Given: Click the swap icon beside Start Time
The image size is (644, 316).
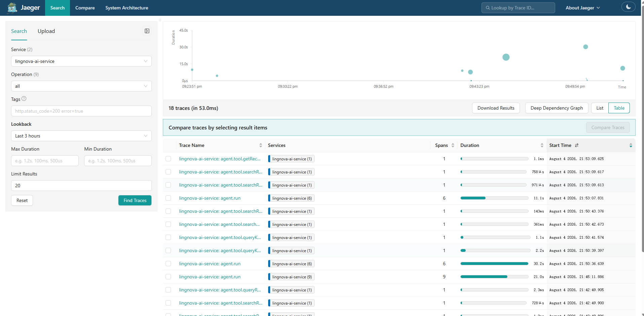Looking at the screenshot, I should [577, 145].
